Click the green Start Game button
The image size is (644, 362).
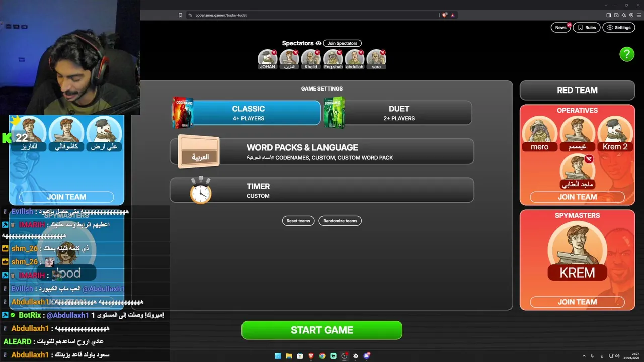click(322, 330)
